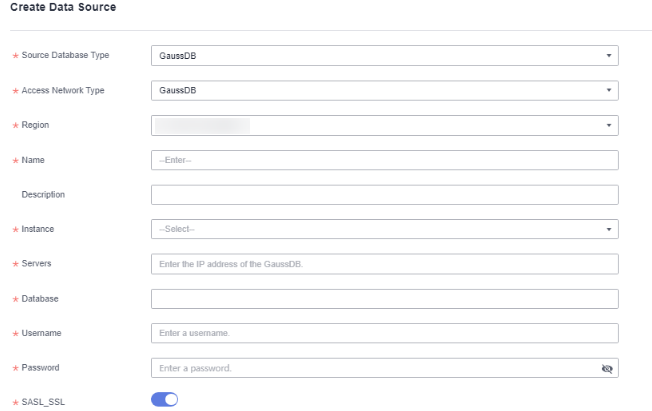Select the GaussDB Source Database Type box
Screen dimensions: 652x411
click(x=385, y=56)
